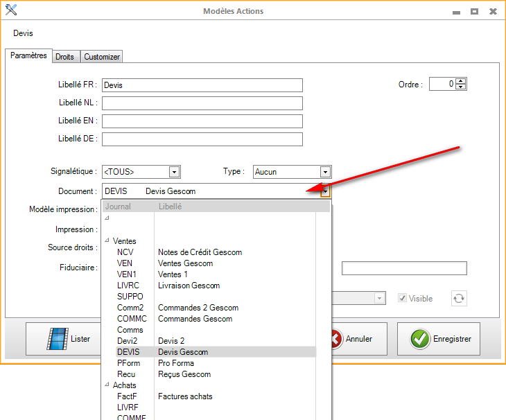Close the Document dropdown list arrow
The height and width of the screenshot is (420, 506).
pyautogui.click(x=326, y=191)
